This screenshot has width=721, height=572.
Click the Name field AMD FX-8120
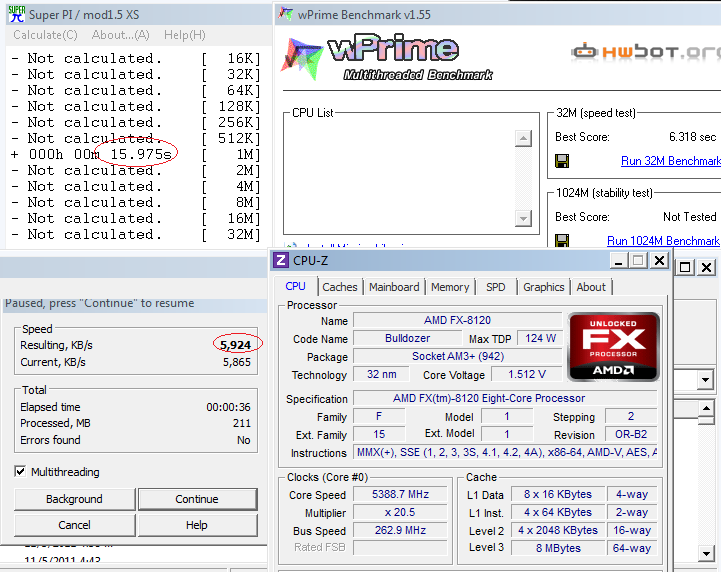[x=458, y=320]
